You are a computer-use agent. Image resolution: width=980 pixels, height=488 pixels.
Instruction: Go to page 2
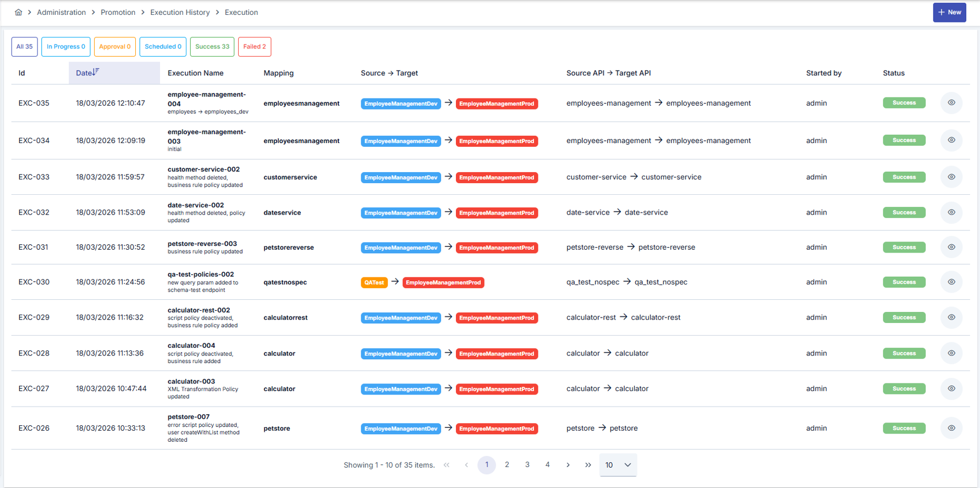507,465
